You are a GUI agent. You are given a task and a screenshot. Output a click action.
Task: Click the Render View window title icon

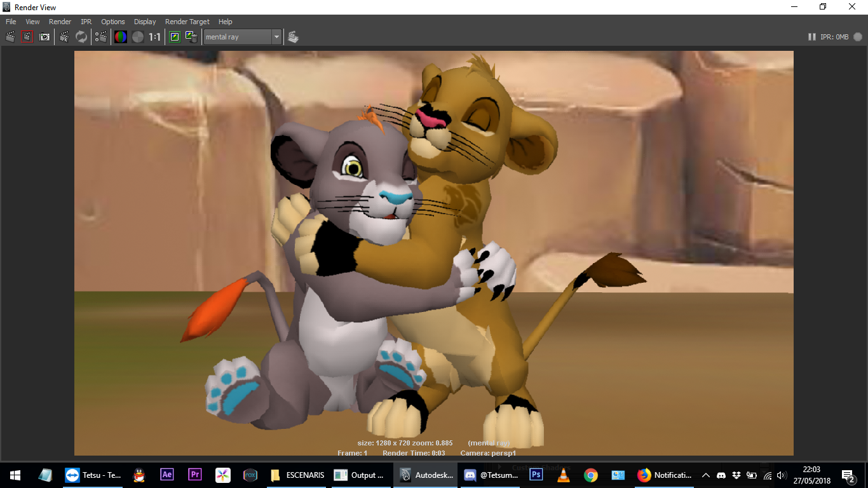tap(7, 7)
